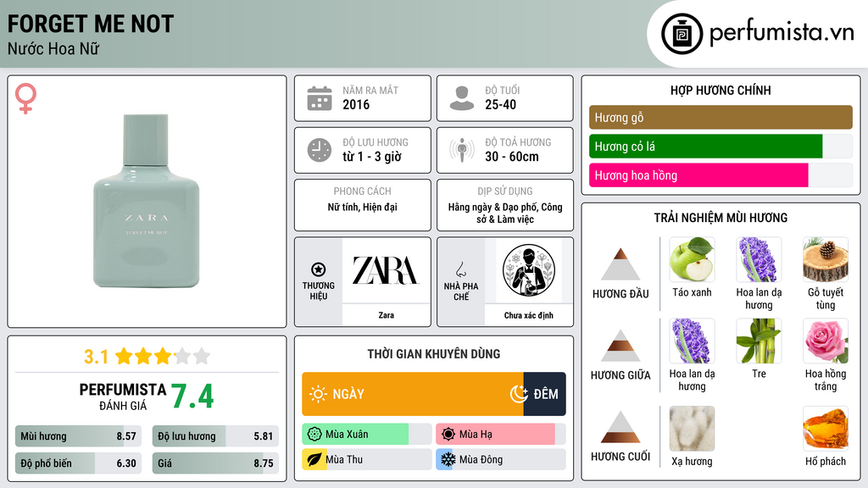Screen dimensions: 868x488
Task: Click the snowflake icon for Mùa Đông
Action: pos(448,459)
